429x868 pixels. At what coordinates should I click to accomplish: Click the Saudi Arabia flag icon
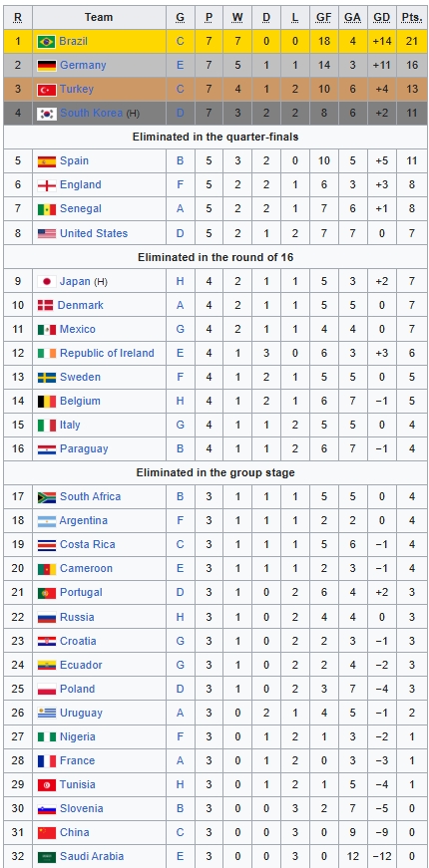(x=47, y=857)
